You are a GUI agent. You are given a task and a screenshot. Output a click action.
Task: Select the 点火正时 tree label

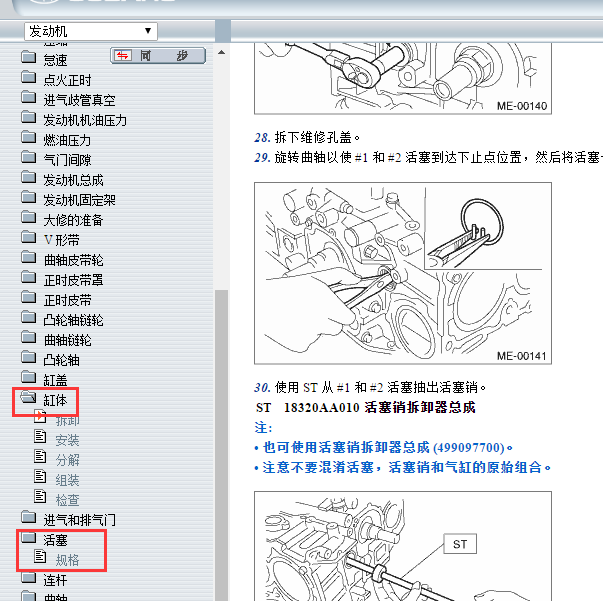tap(67, 80)
